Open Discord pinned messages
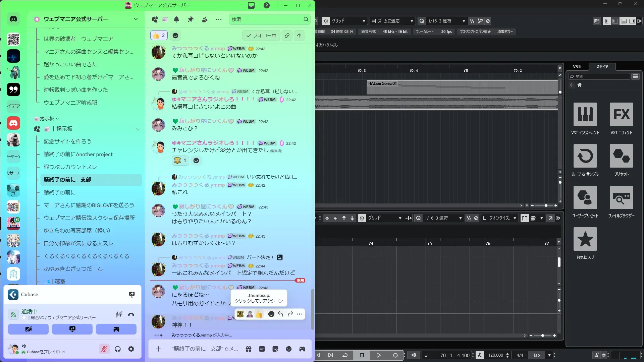This screenshot has height=362, width=644. 191,19
